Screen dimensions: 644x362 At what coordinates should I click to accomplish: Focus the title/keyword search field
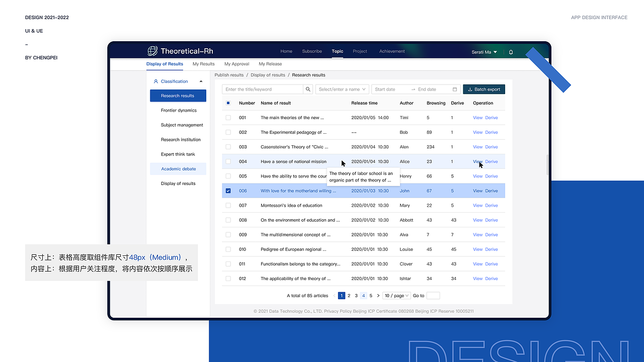pos(263,89)
